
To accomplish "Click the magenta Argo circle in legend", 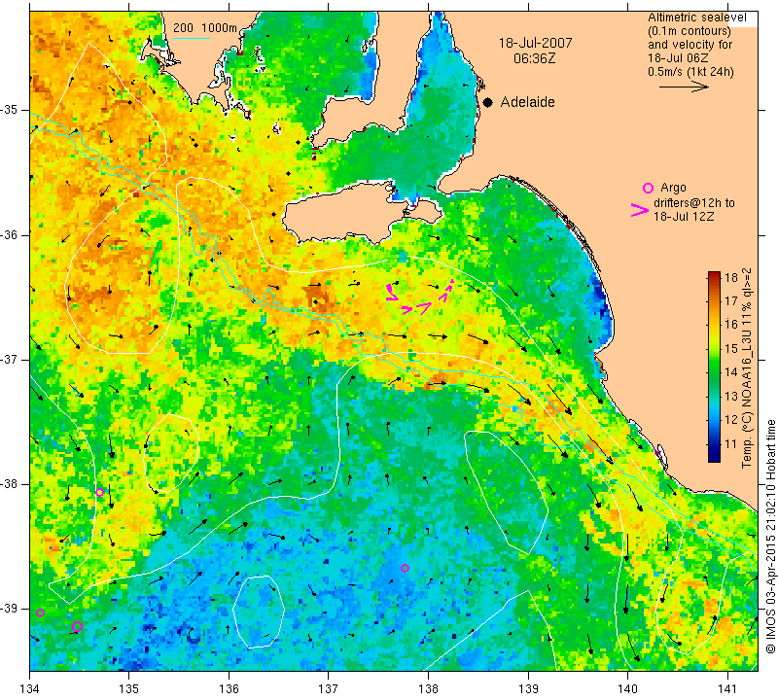I will click(x=648, y=188).
